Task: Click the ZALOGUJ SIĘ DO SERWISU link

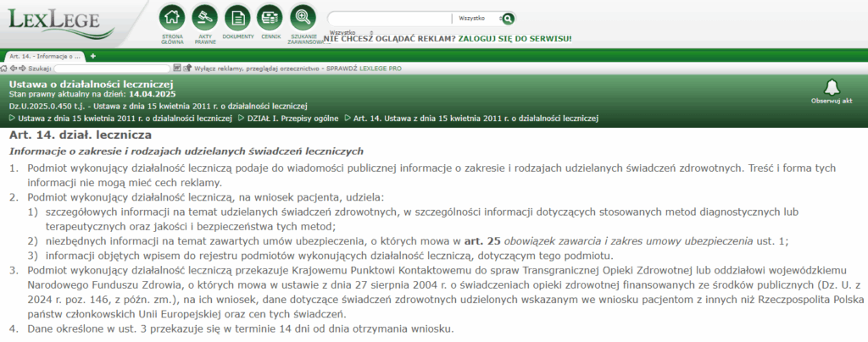Action: pos(515,39)
